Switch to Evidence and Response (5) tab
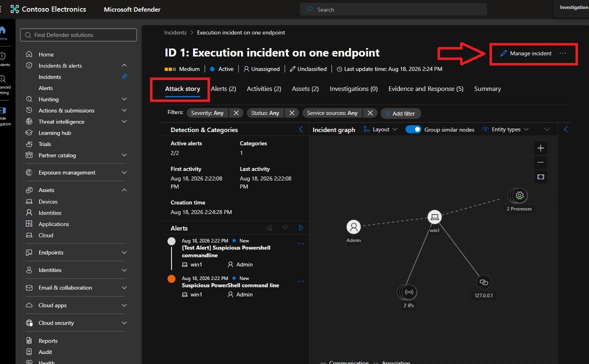The height and width of the screenshot is (364, 589). [425, 89]
